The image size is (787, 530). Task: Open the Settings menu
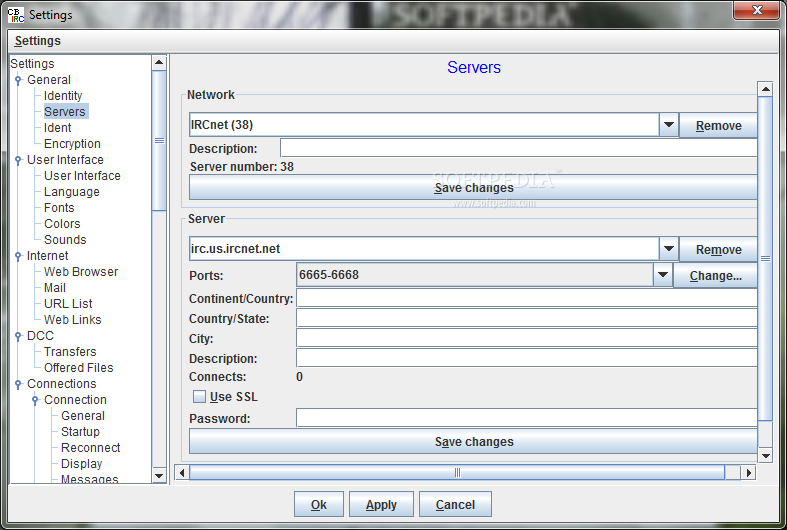38,41
